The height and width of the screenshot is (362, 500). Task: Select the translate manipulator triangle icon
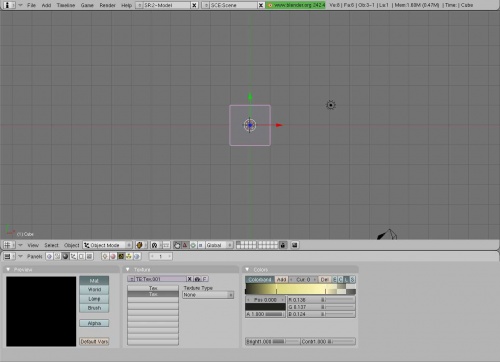[185, 245]
